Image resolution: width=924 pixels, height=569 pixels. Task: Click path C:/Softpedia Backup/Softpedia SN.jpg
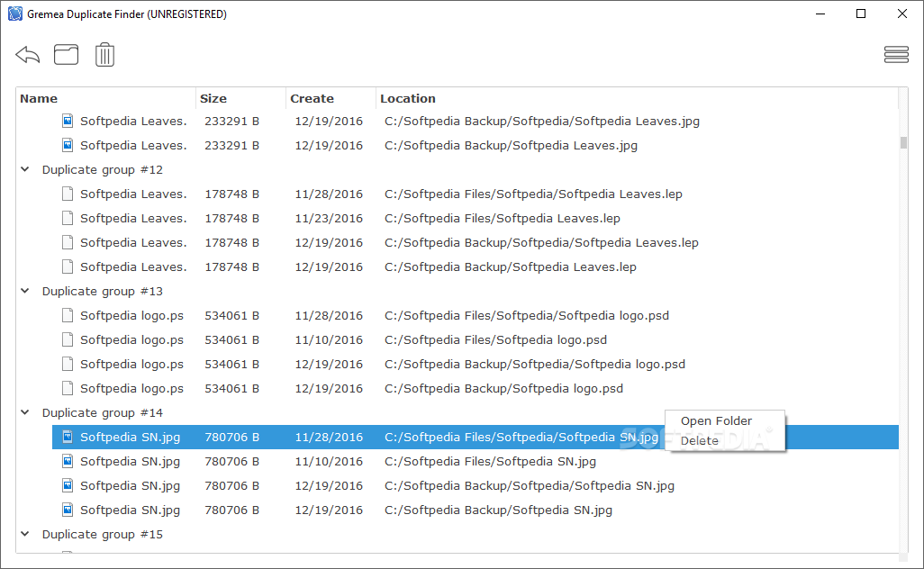pyautogui.click(x=499, y=510)
